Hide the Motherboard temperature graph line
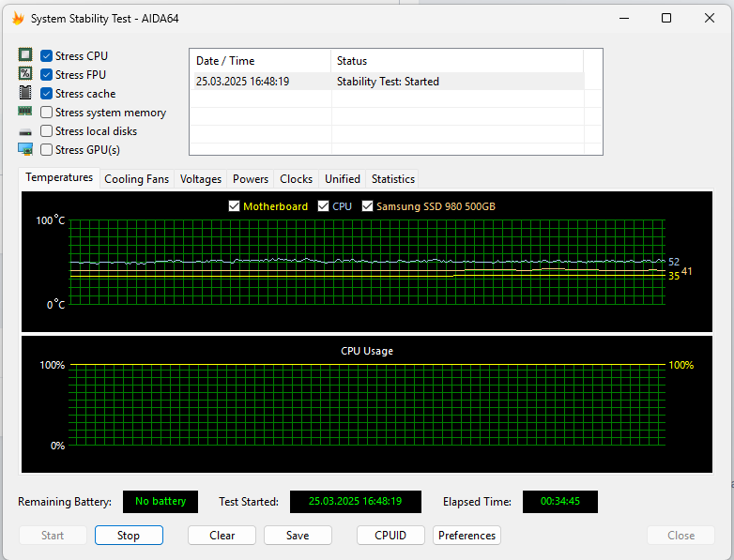This screenshot has width=734, height=560. click(x=235, y=206)
